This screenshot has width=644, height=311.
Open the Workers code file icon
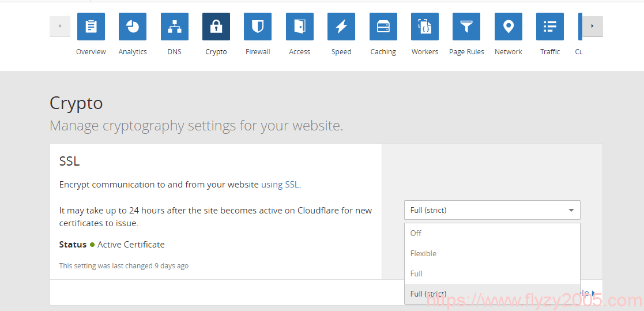click(425, 27)
